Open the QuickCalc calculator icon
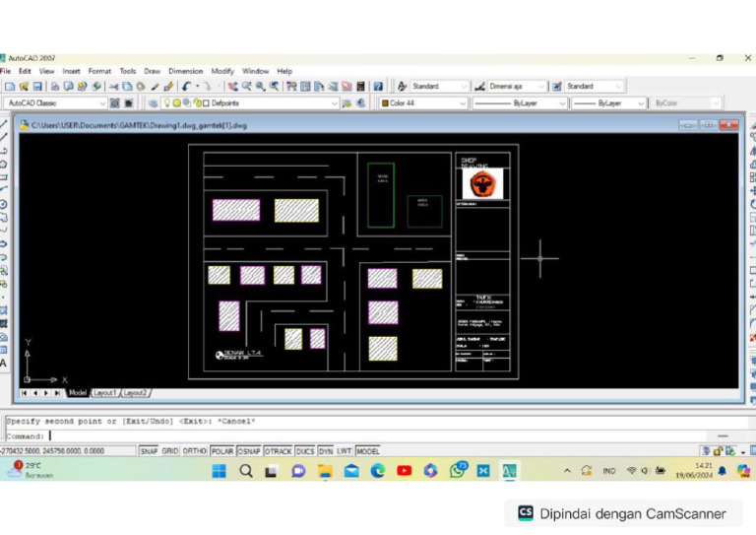The height and width of the screenshot is (535, 756). click(x=360, y=87)
